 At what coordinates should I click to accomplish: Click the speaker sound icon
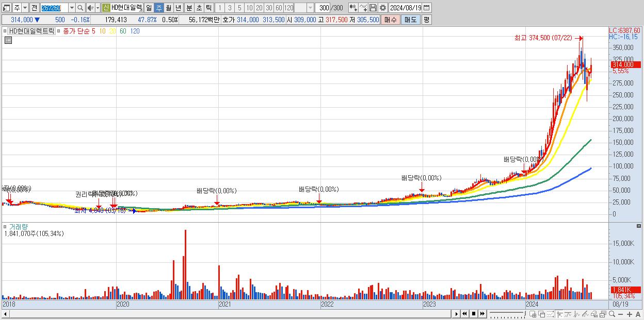pyautogui.click(x=90, y=8)
